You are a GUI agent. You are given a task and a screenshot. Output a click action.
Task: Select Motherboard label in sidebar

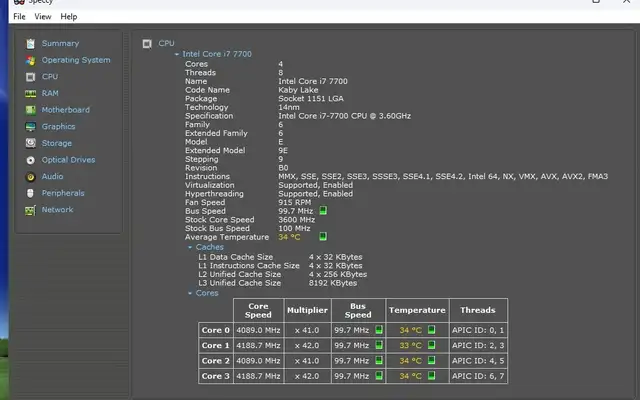[x=66, y=110]
